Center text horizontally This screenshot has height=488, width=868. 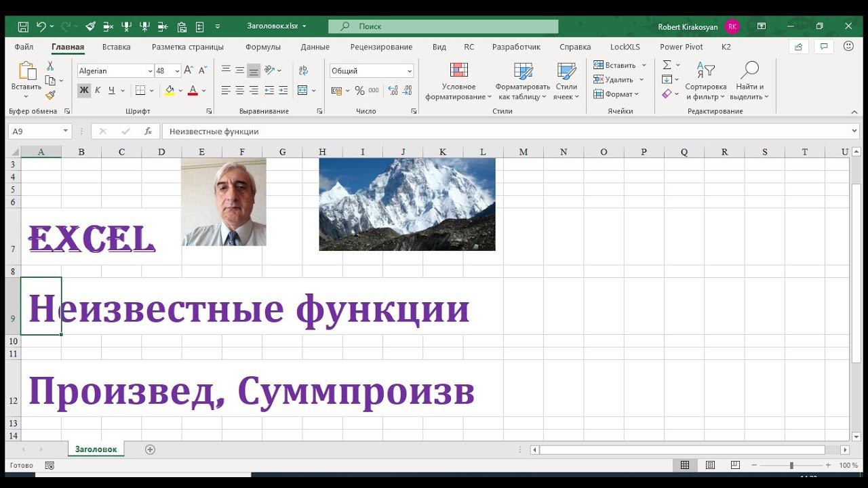239,90
